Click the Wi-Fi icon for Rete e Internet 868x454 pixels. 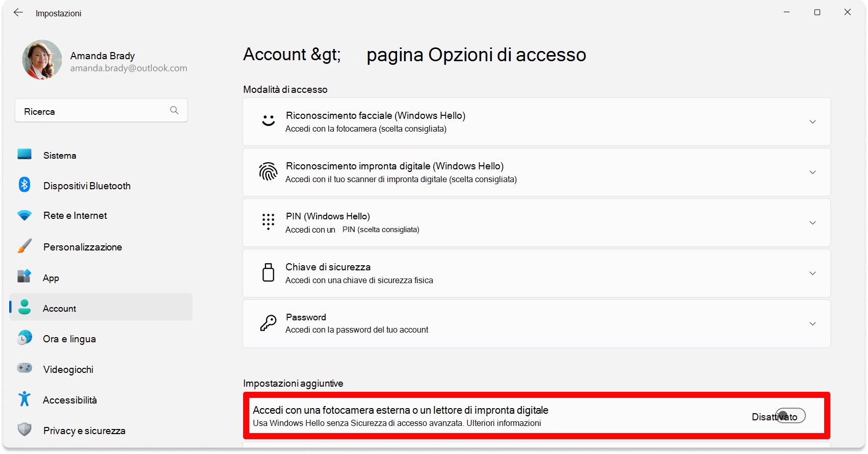(24, 215)
